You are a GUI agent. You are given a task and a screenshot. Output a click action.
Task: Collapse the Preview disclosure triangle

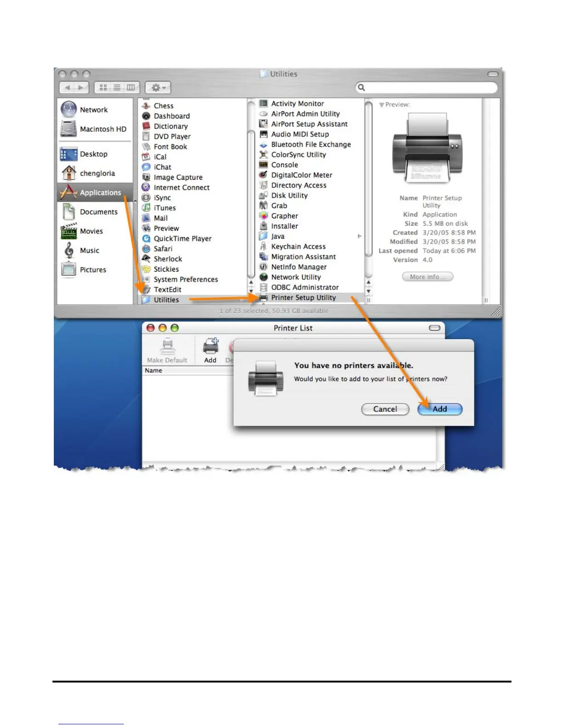(x=381, y=105)
